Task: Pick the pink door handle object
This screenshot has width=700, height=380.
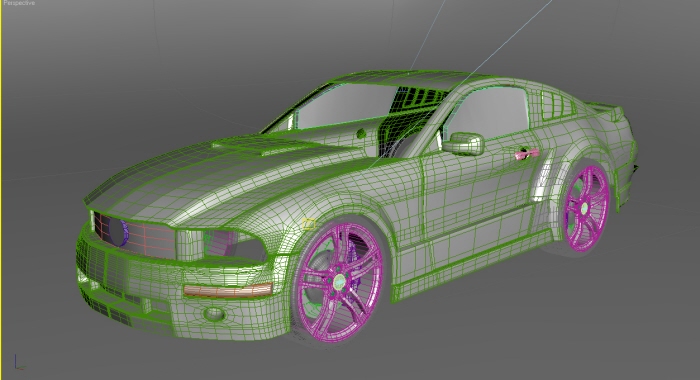Action: pyautogui.click(x=526, y=154)
